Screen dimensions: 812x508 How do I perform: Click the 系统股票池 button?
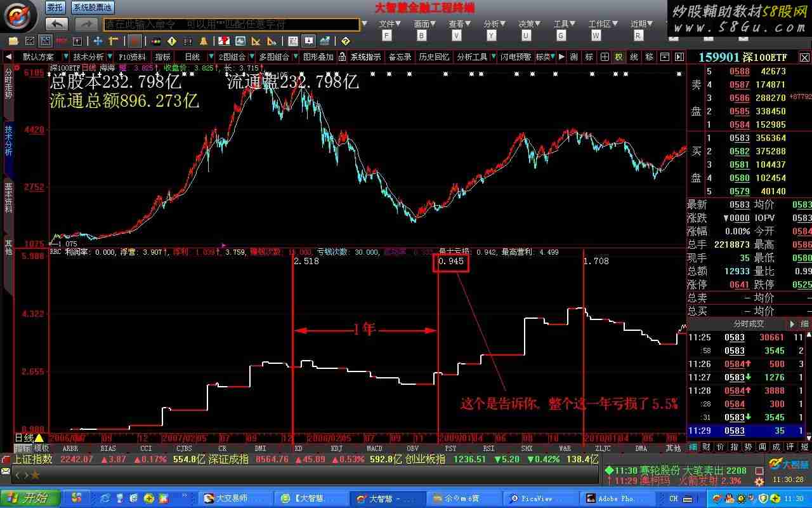point(91,8)
